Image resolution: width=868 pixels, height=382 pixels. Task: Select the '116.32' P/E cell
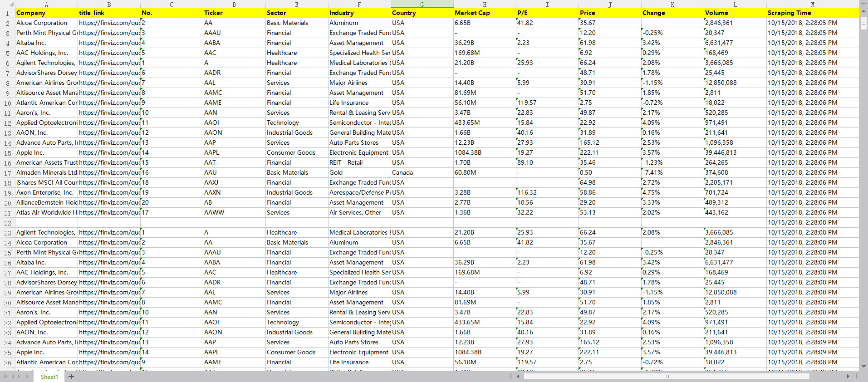[547, 193]
